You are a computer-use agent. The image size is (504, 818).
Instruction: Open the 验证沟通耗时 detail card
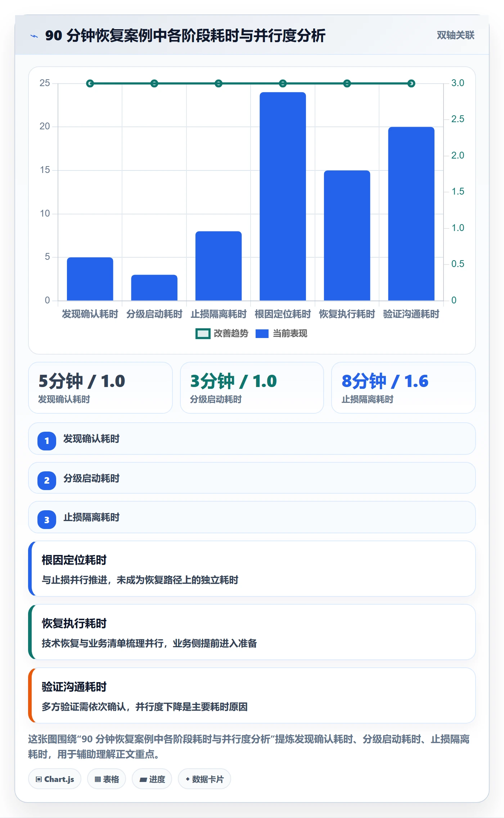pos(252,695)
